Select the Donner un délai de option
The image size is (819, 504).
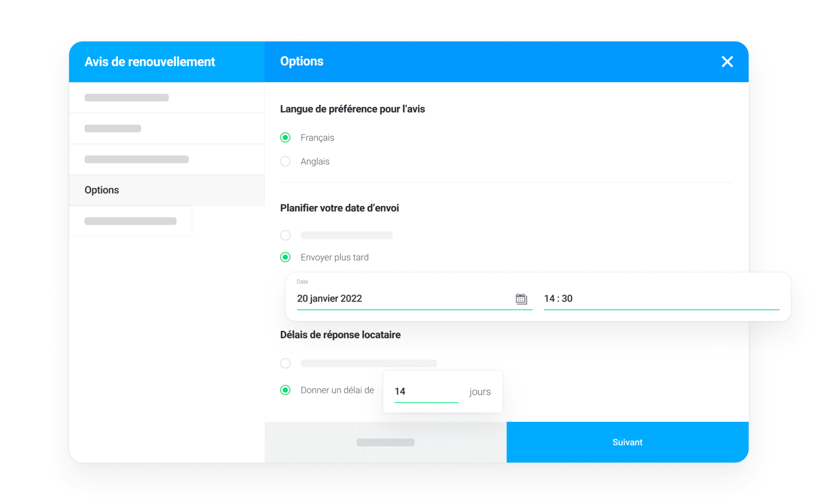pyautogui.click(x=285, y=390)
